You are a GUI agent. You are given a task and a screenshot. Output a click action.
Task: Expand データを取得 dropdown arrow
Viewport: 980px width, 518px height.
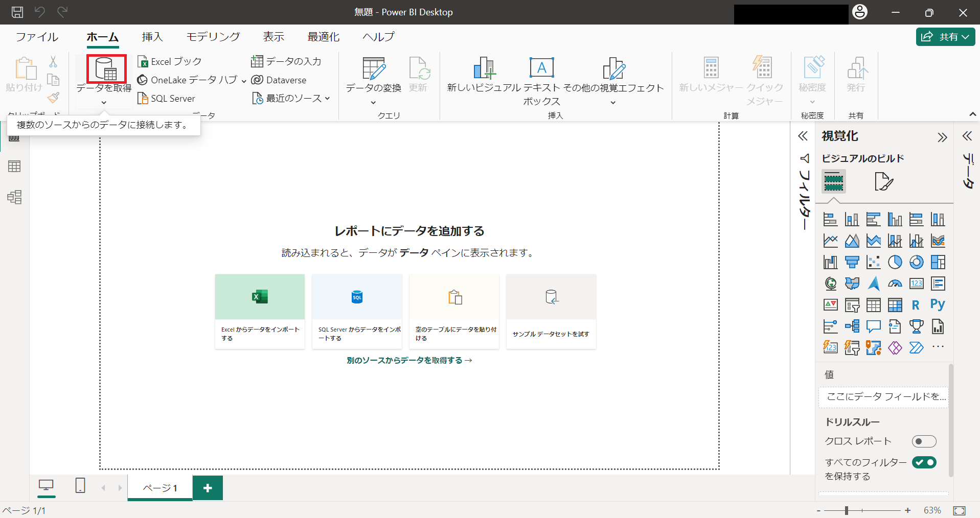pos(104,103)
